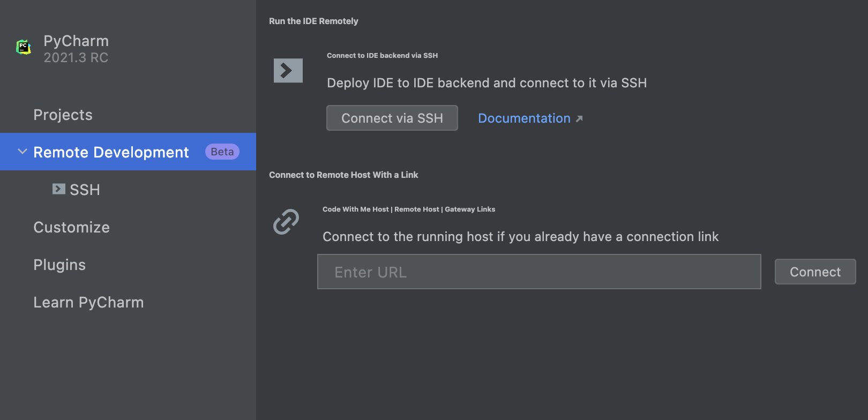
Task: Open the Projects section
Action: [x=63, y=115]
